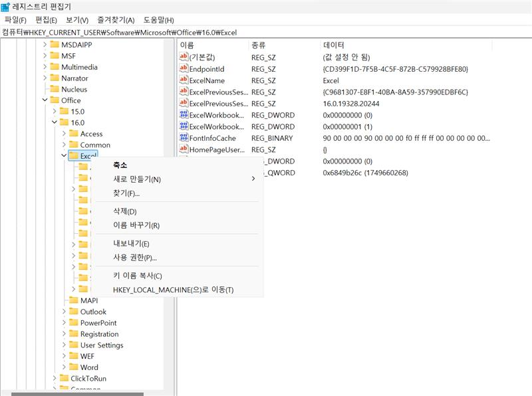The image size is (532, 396).
Task: Expand the ClickToRun tree node
Action: 55,378
